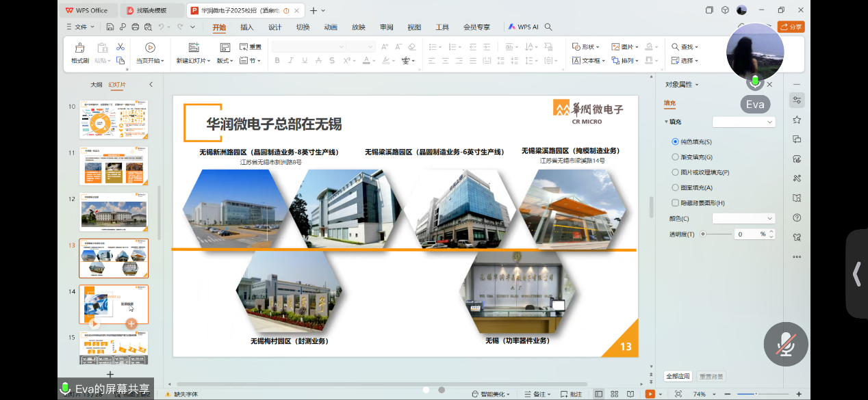This screenshot has height=400, width=868.
Task: Select normal view icon in status bar
Action: tap(599, 394)
